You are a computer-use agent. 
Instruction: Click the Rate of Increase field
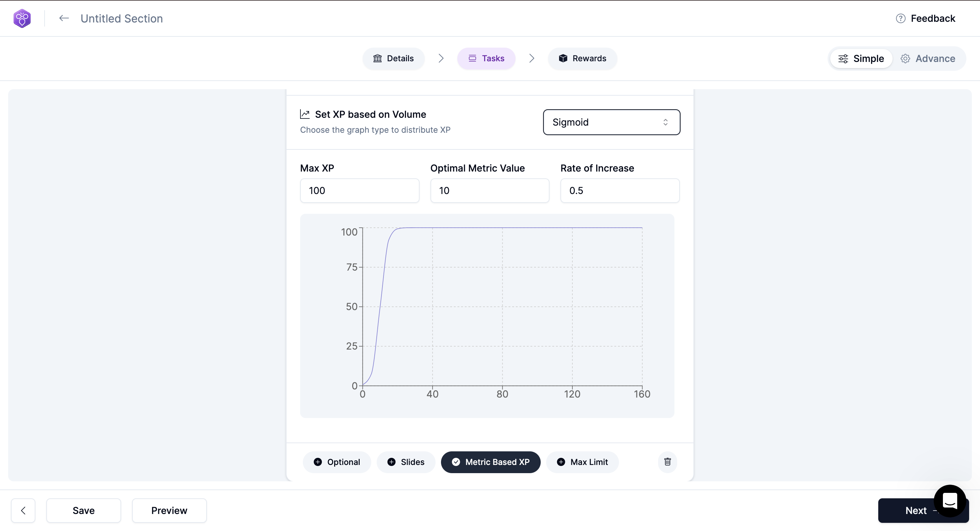(x=620, y=190)
